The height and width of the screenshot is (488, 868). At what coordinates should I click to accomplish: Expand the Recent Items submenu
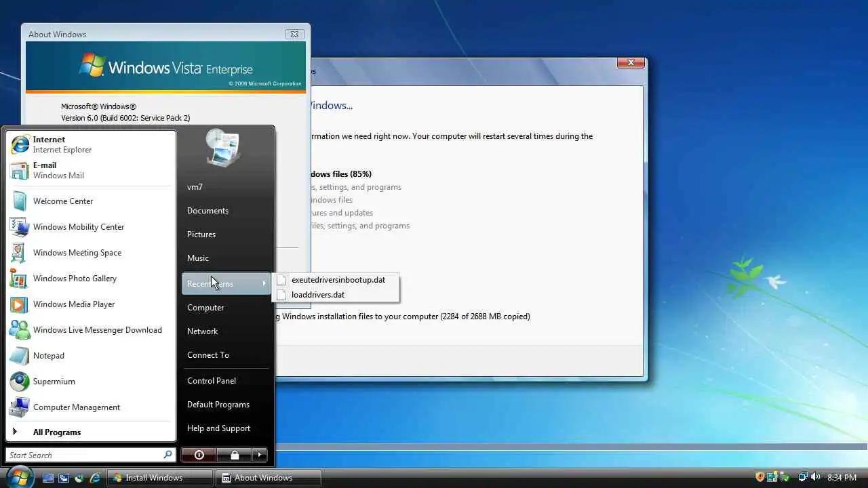(x=226, y=283)
